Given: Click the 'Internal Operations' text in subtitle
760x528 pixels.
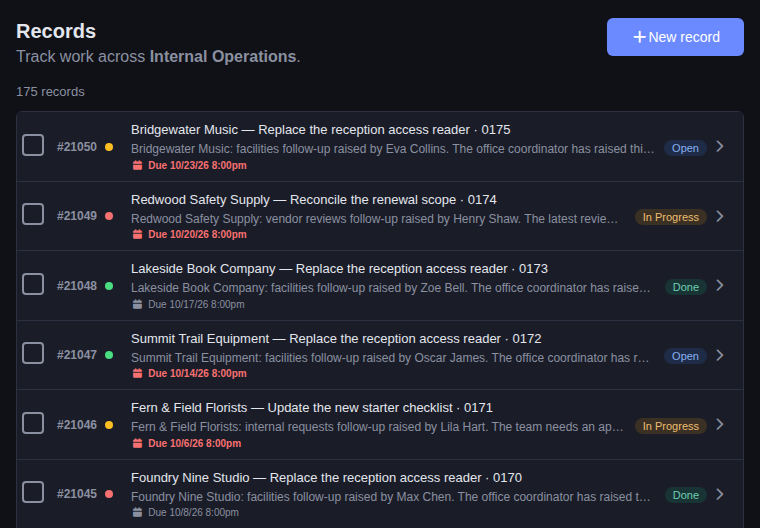Looking at the screenshot, I should (223, 56).
